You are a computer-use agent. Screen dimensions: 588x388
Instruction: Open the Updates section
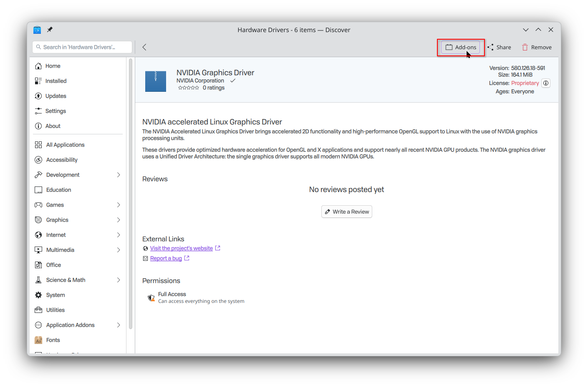click(x=56, y=96)
